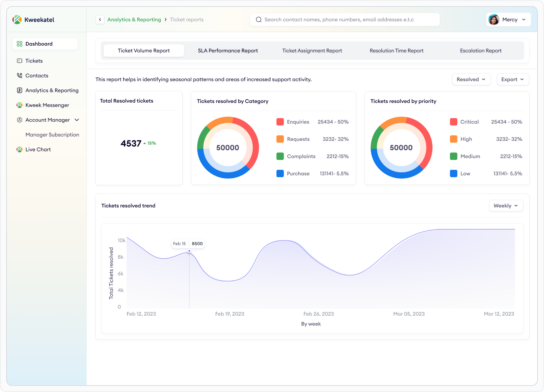Click the Feb 15 data point marker
Viewport: 544px width, 392px height.
pyautogui.click(x=189, y=251)
